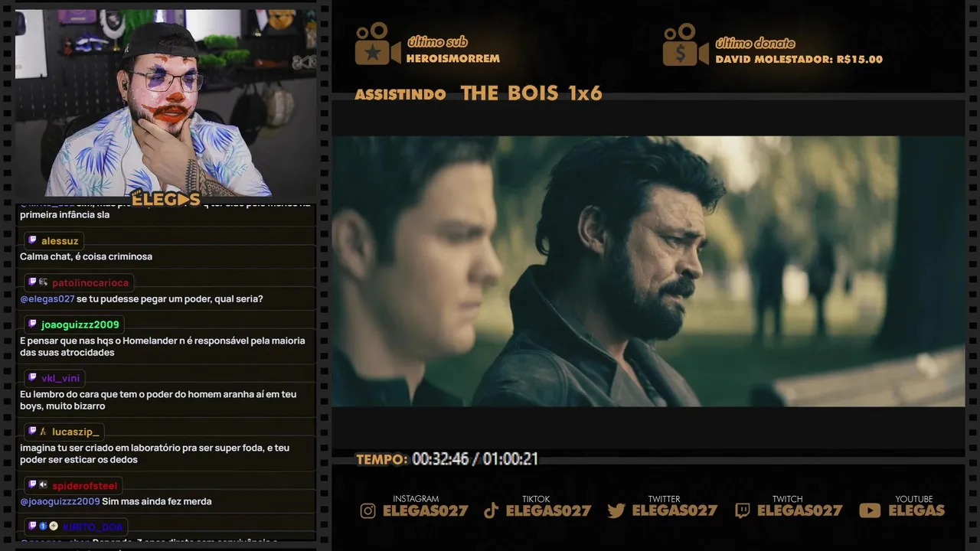Viewport: 980px width, 551px height.
Task: Click message 'imagina tu ser criado em laboratório'
Action: point(155,454)
